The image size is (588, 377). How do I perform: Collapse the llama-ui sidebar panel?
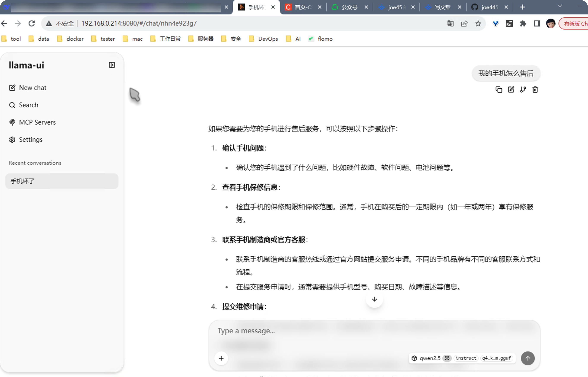tap(112, 65)
